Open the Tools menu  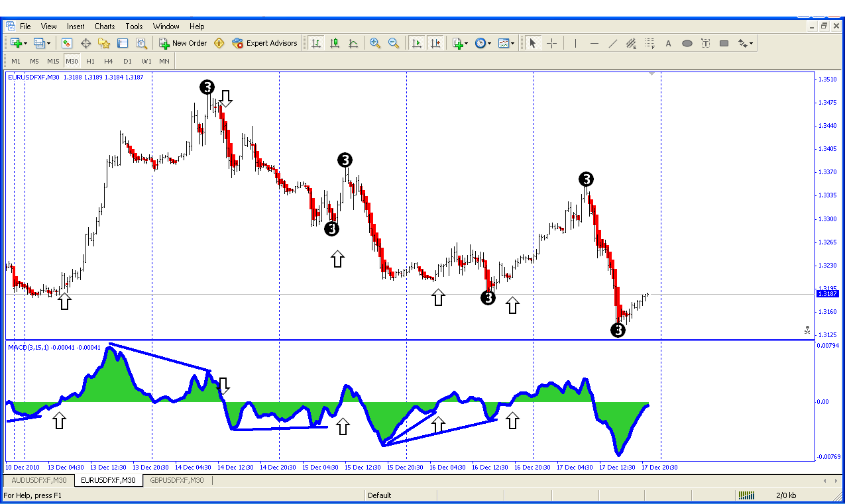click(x=134, y=26)
